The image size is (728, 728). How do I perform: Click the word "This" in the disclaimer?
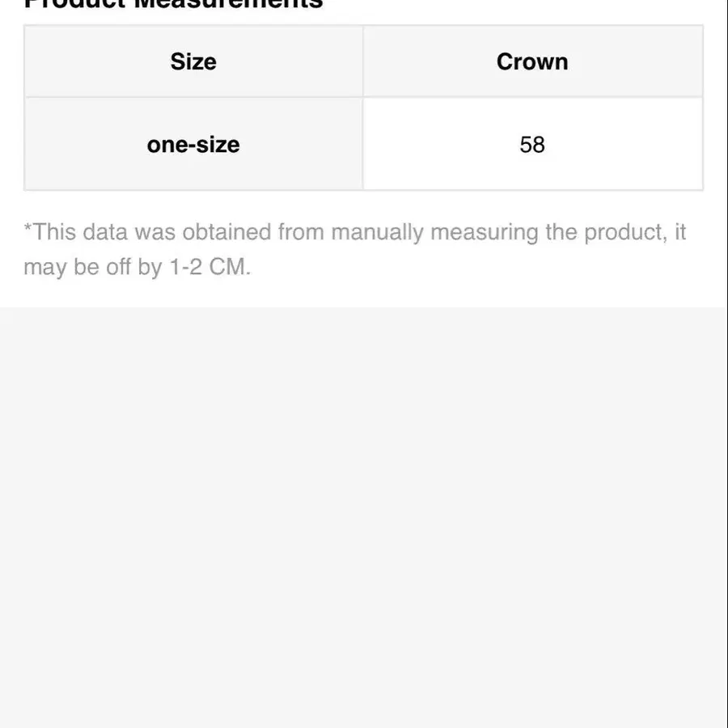54,232
